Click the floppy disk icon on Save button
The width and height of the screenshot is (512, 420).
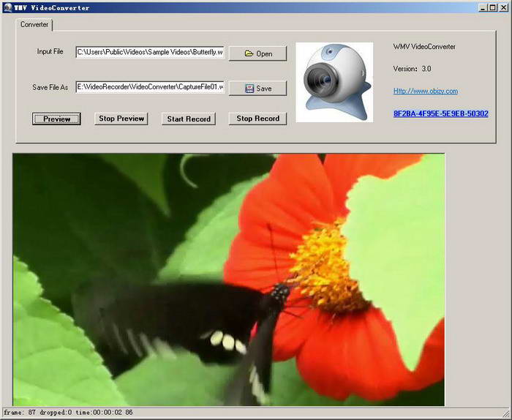point(249,89)
